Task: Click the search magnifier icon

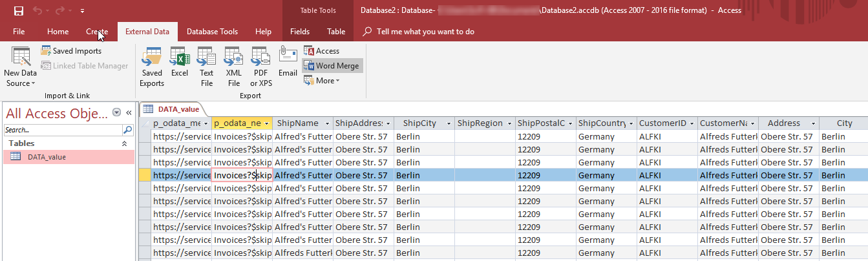Action: [127, 130]
